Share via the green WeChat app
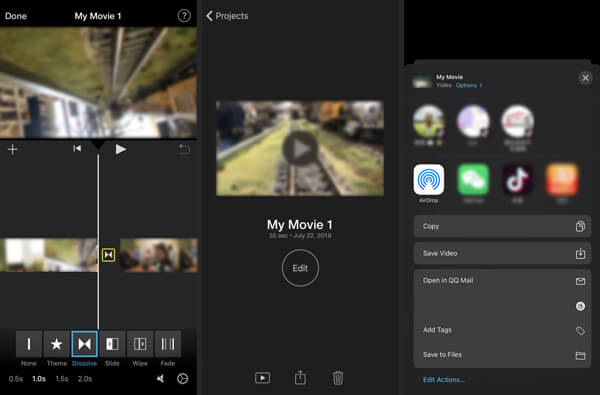The height and width of the screenshot is (395, 600). [473, 180]
